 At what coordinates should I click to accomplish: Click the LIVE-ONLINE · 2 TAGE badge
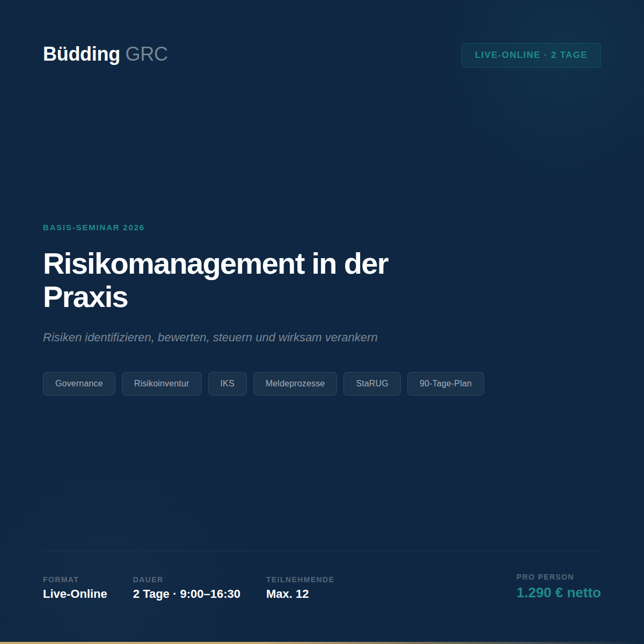tap(531, 55)
